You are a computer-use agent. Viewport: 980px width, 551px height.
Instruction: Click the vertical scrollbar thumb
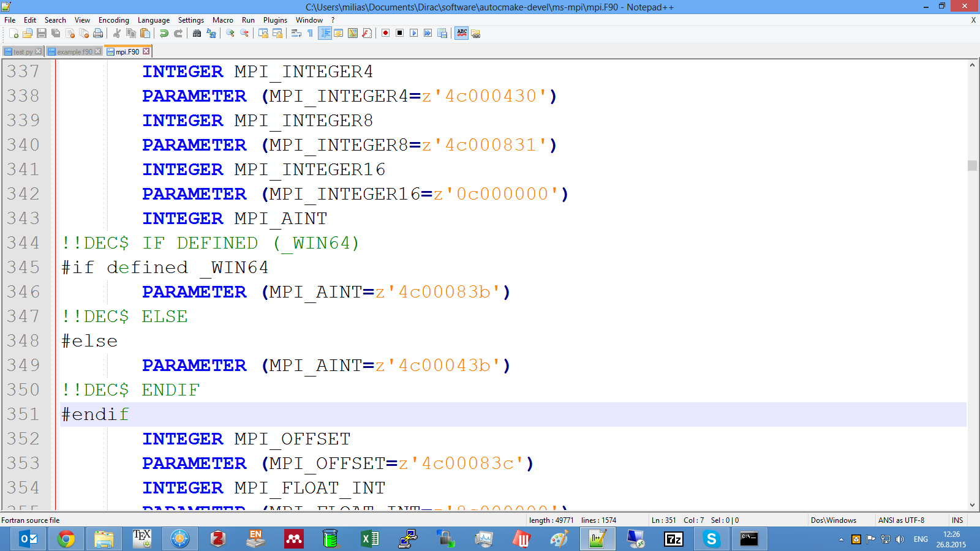pos(972,165)
